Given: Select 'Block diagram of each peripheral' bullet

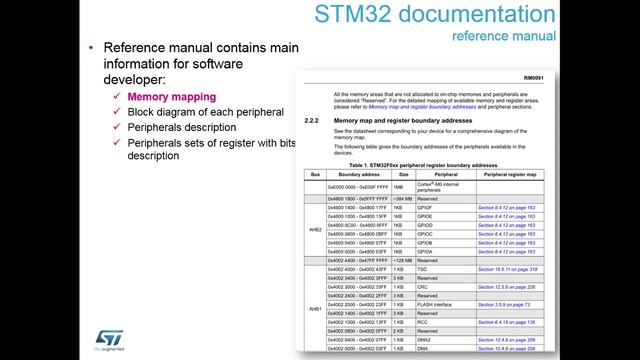Looking at the screenshot, I should 205,112.
